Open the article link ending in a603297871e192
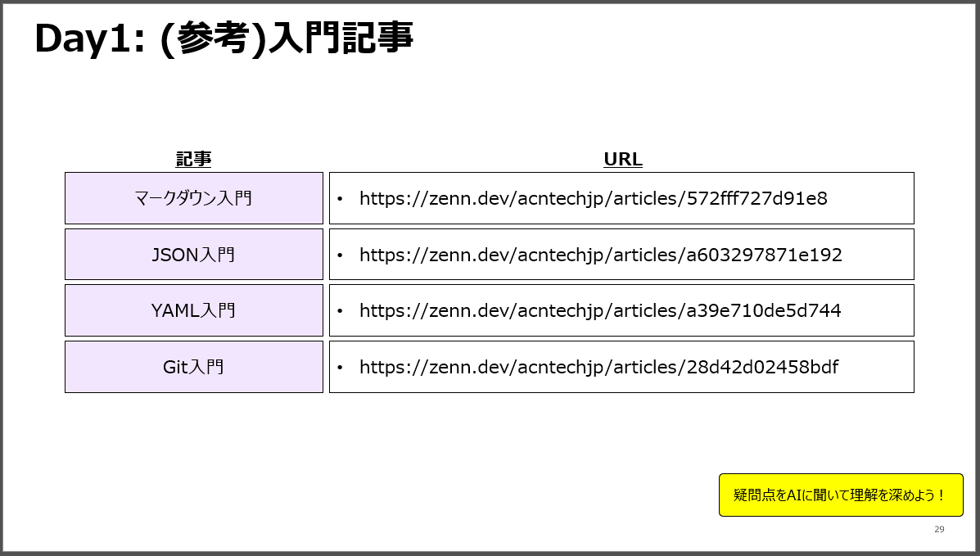Screen dimensions: 980x556 [x=601, y=255]
